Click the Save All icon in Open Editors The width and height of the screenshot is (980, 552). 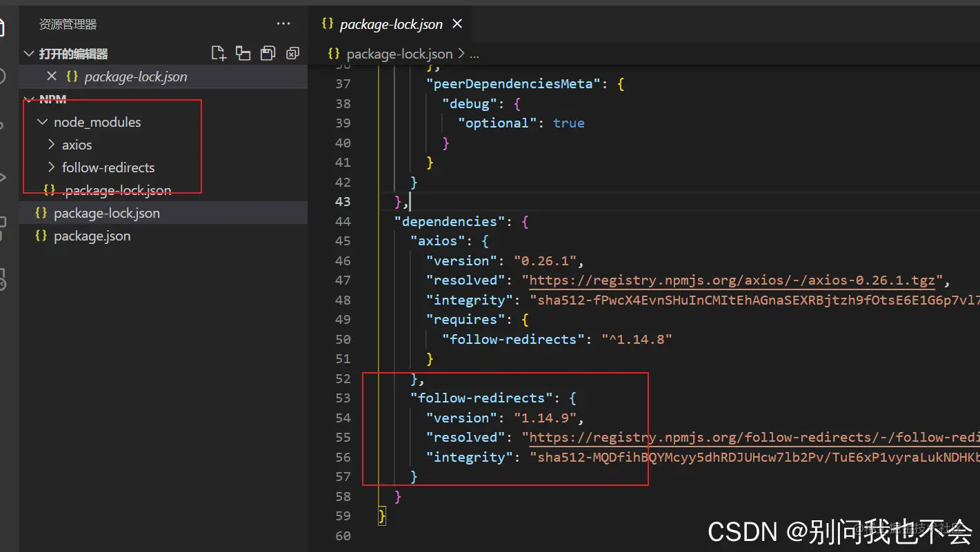tap(268, 53)
